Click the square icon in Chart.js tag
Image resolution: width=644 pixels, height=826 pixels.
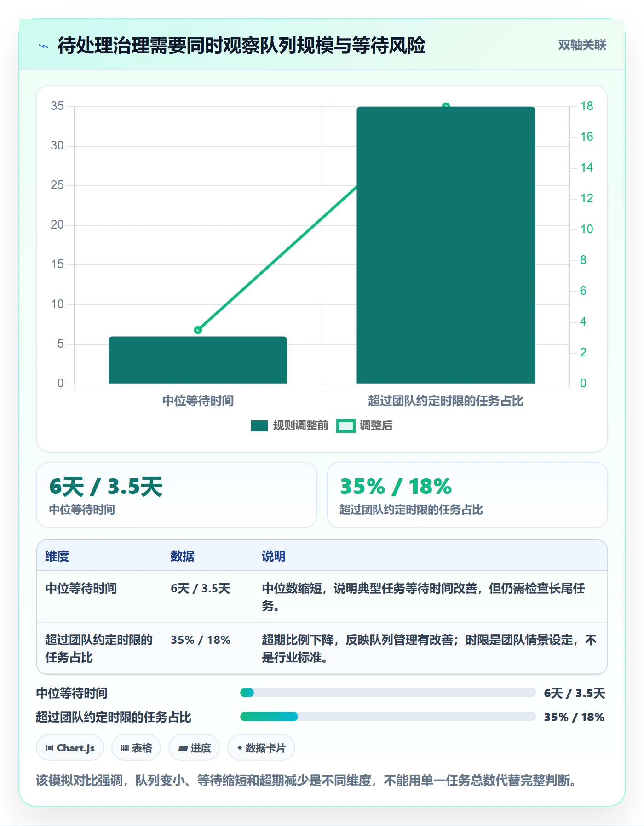pos(50,748)
